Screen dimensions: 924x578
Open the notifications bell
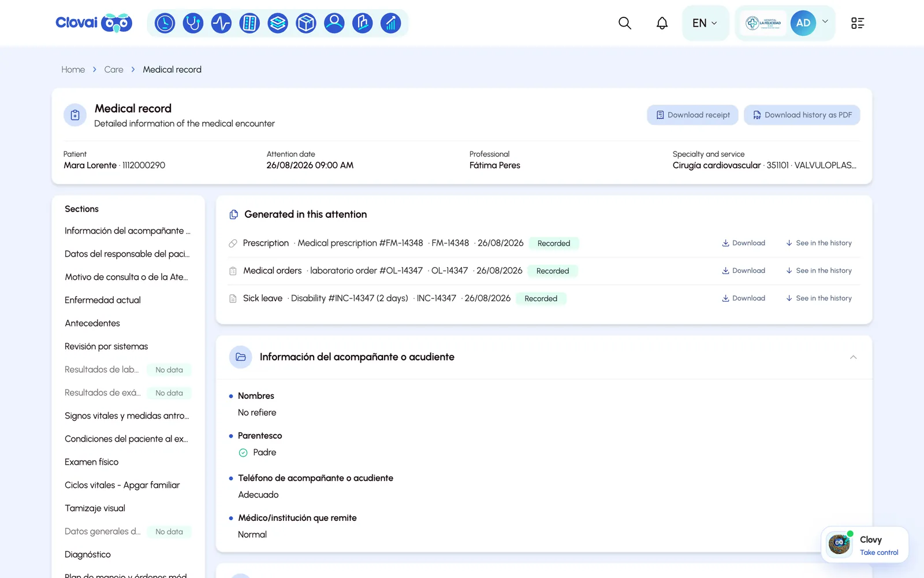coord(662,23)
